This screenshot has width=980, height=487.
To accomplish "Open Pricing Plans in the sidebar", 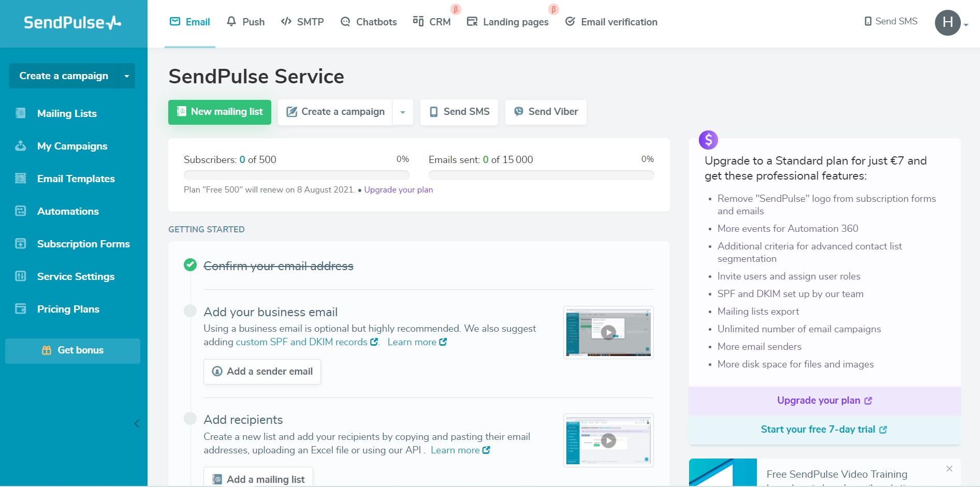I will tap(68, 309).
